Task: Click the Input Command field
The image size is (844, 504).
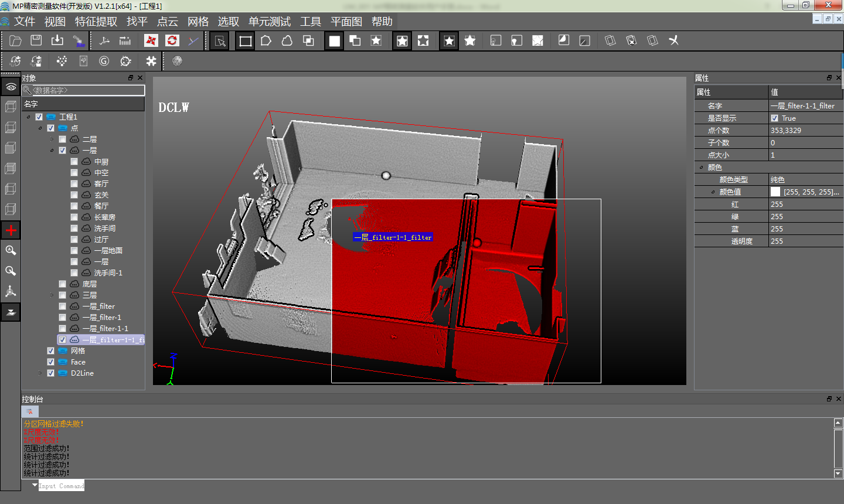Action: point(62,486)
